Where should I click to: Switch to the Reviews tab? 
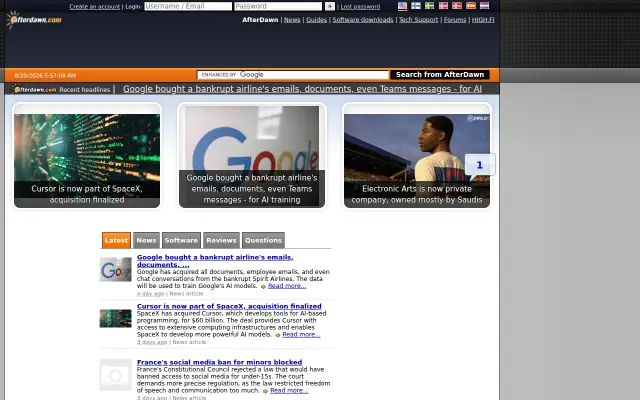tap(221, 240)
